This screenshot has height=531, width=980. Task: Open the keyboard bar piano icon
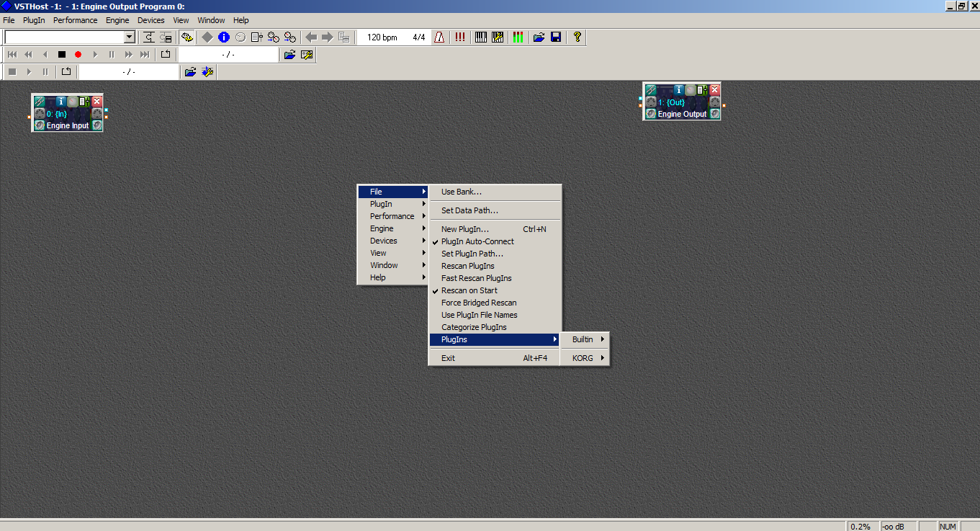pyautogui.click(x=480, y=37)
